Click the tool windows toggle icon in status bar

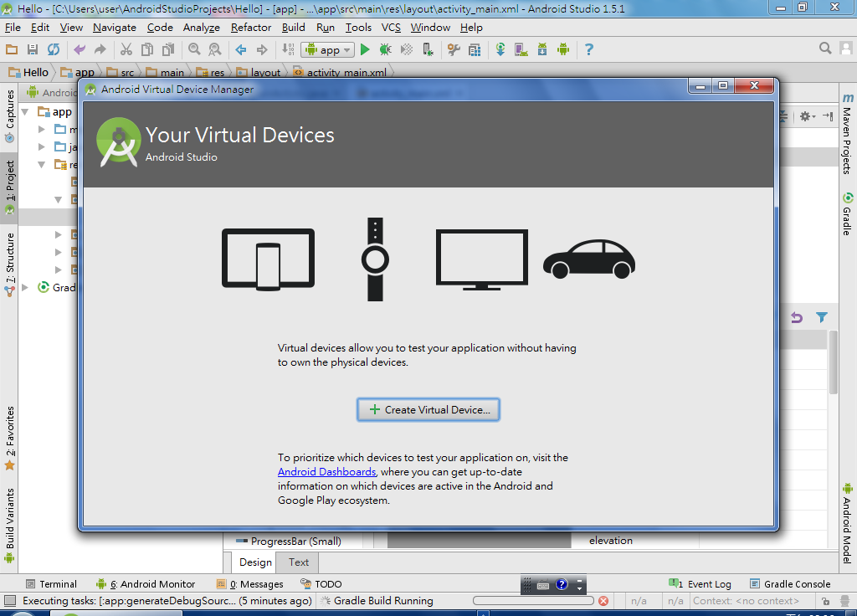pos(10,601)
